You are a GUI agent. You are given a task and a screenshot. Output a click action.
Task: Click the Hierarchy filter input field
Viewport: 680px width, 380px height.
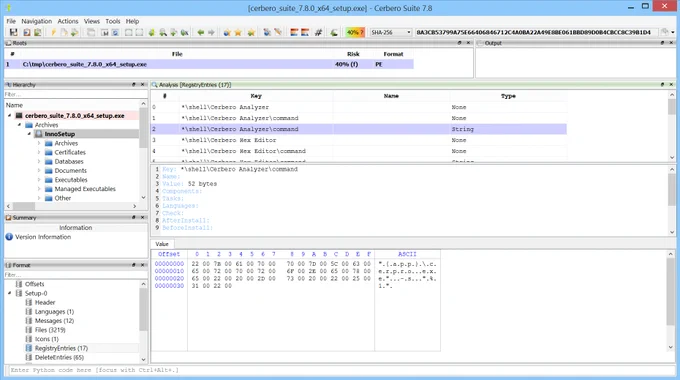click(x=75, y=94)
